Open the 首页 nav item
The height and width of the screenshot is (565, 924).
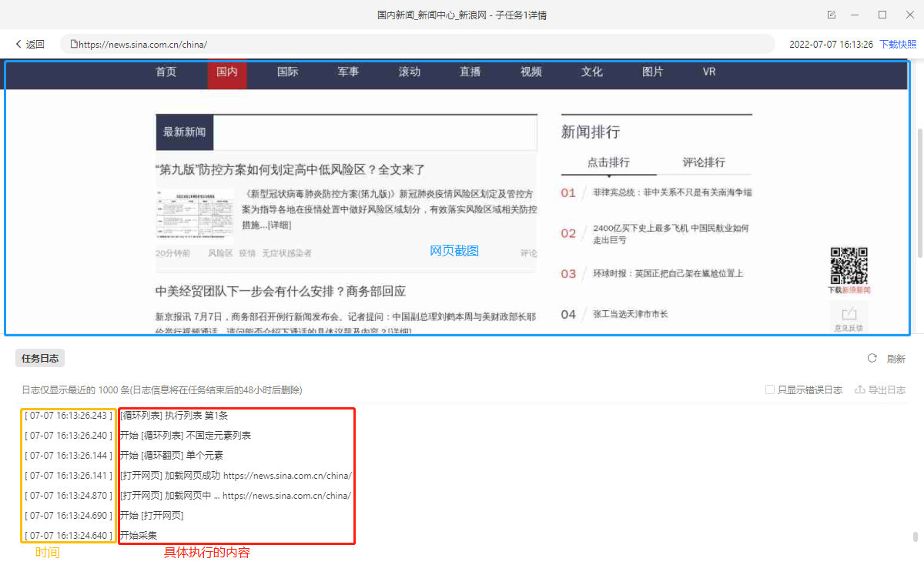(166, 72)
